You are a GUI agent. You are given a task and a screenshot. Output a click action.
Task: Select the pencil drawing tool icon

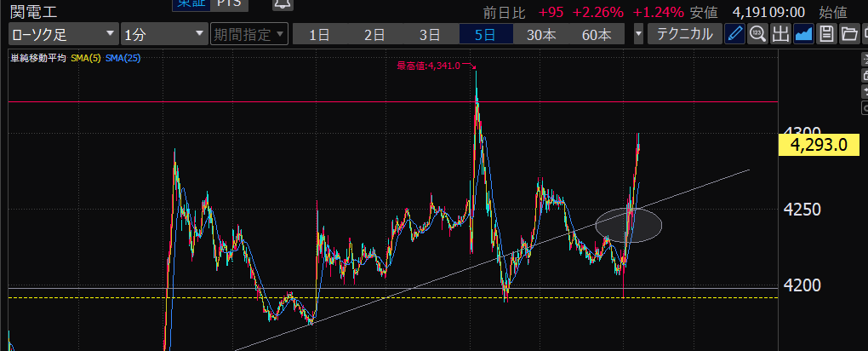point(734,35)
